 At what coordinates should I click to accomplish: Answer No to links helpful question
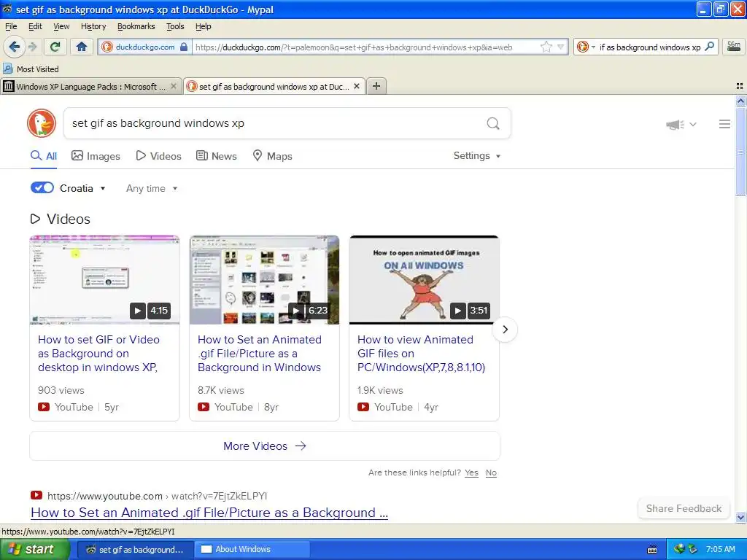tap(491, 472)
